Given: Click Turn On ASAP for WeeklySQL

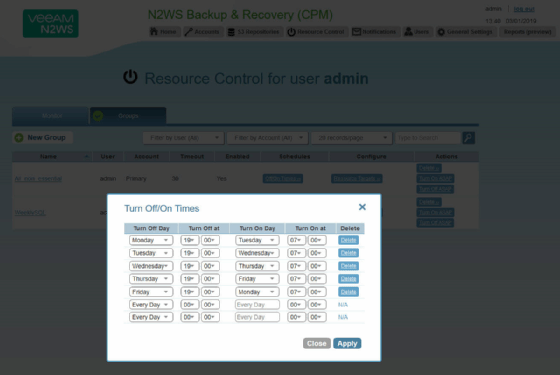Looking at the screenshot, I should click(435, 212).
